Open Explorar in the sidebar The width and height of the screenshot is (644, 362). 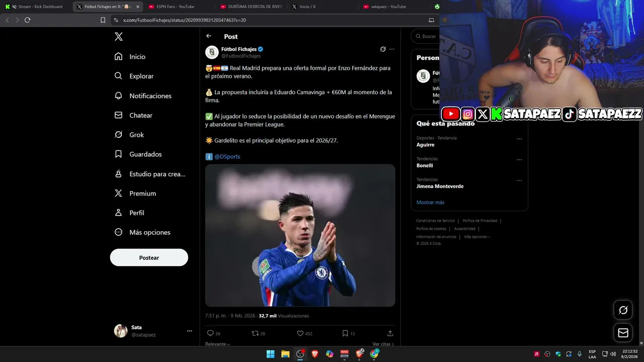click(134, 76)
